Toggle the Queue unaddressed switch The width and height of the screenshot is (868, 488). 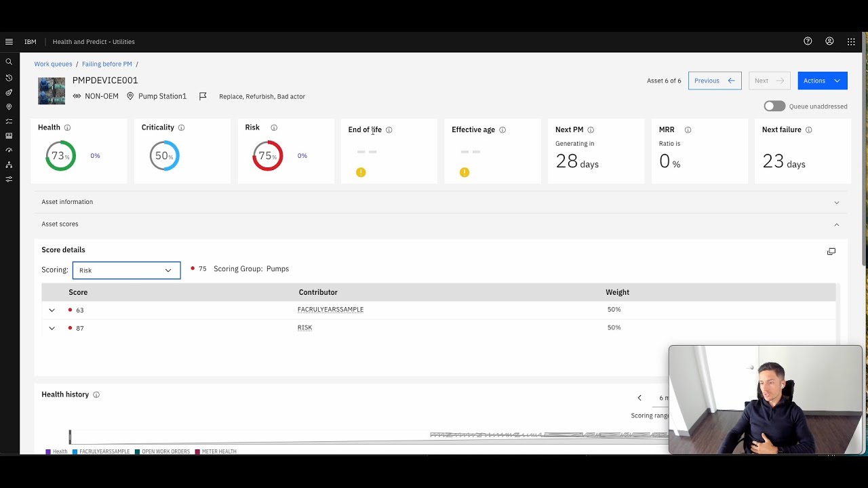[774, 106]
